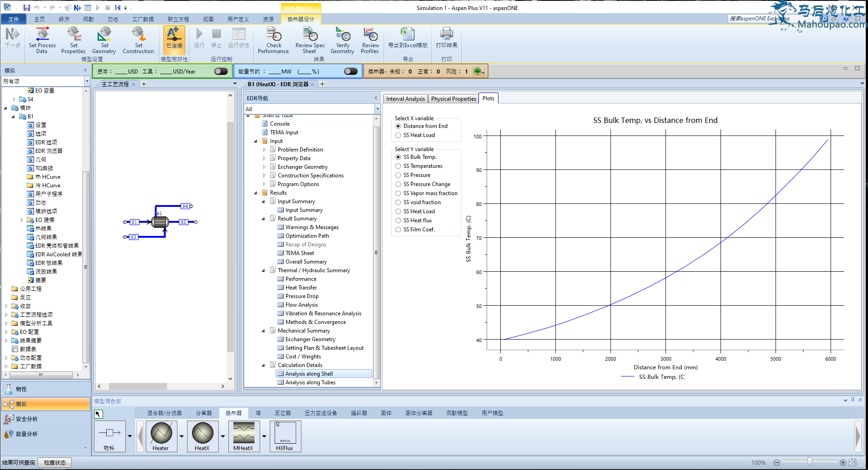This screenshot has width=868, height=470.
Task: Select the HXFlux model in palette
Action: tap(285, 436)
